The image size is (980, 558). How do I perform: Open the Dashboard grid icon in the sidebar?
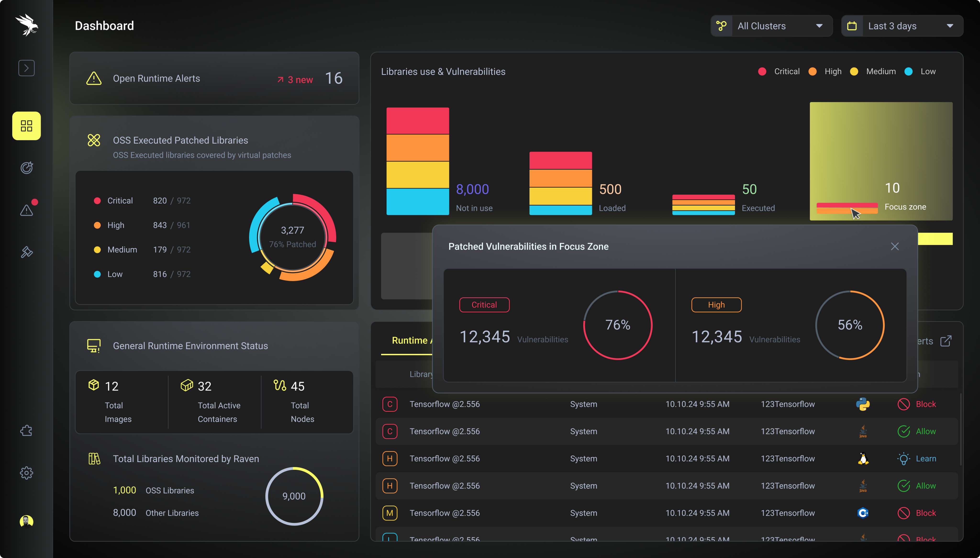[26, 126]
